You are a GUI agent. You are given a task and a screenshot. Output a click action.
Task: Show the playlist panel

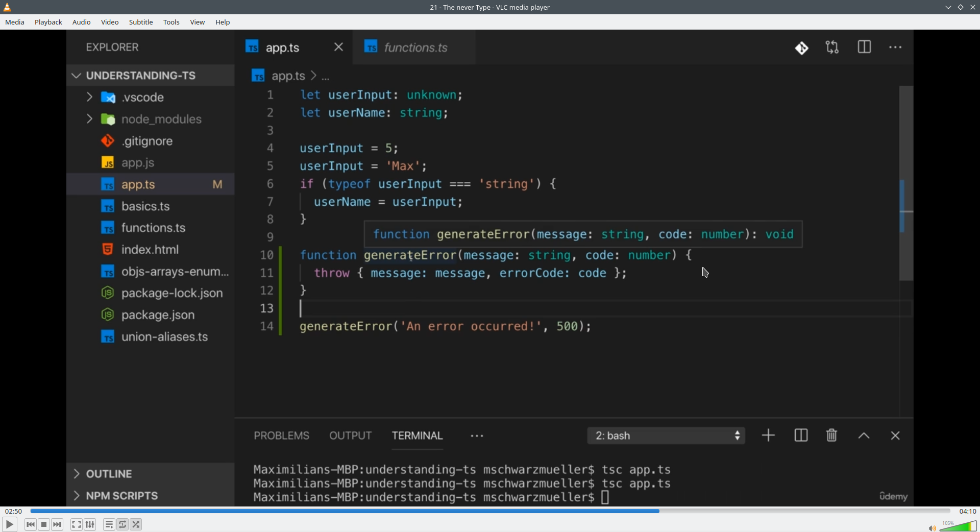coord(109,524)
